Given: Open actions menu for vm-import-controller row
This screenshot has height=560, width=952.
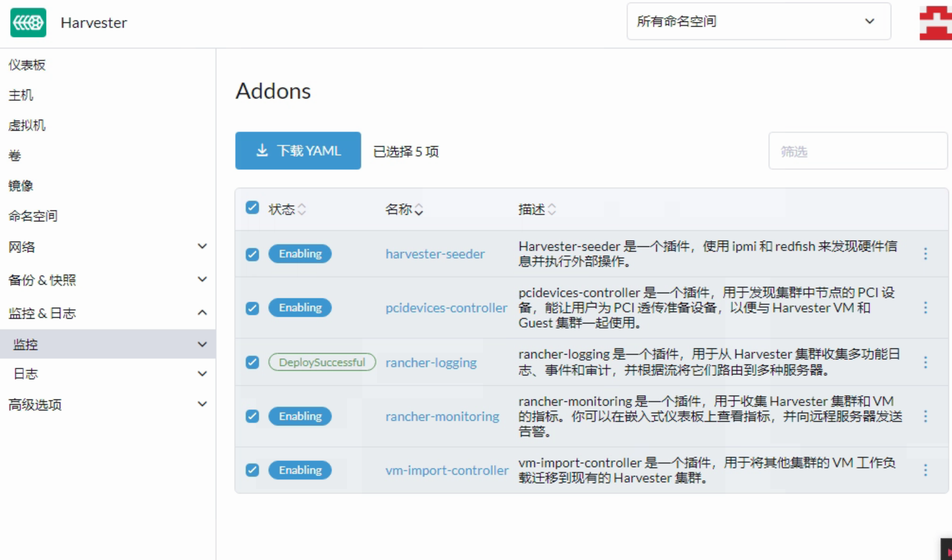Looking at the screenshot, I should tap(925, 470).
